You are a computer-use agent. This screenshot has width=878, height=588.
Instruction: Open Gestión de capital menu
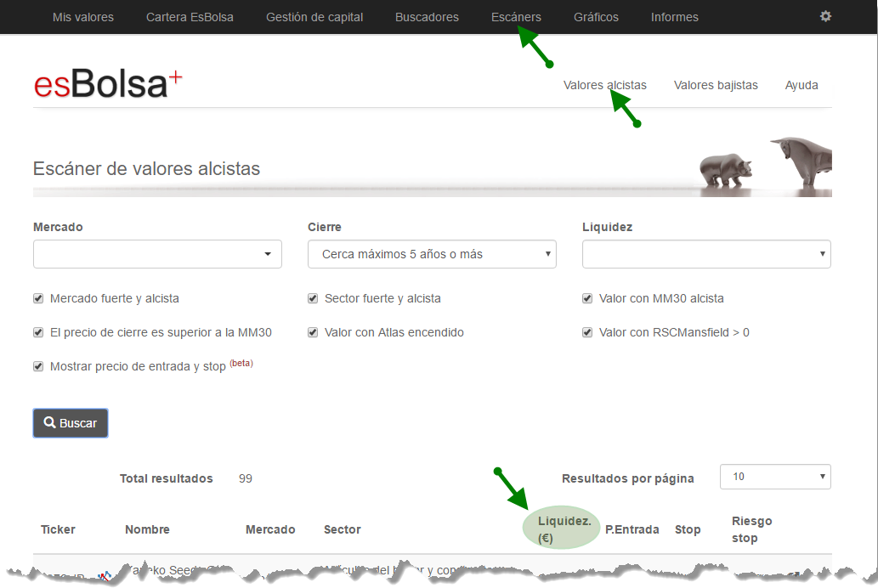314,17
